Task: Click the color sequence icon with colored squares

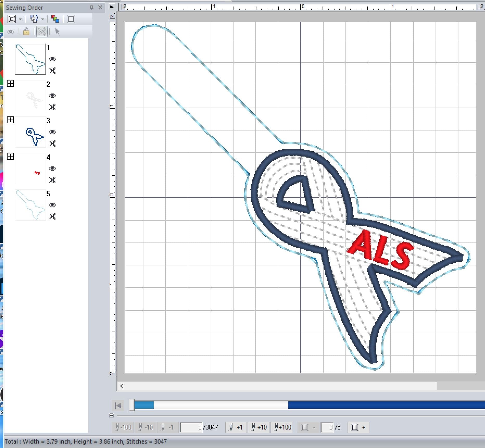Action: [x=55, y=19]
